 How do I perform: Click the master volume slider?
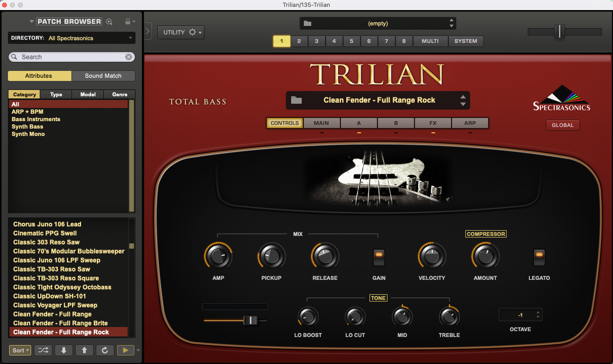click(560, 31)
